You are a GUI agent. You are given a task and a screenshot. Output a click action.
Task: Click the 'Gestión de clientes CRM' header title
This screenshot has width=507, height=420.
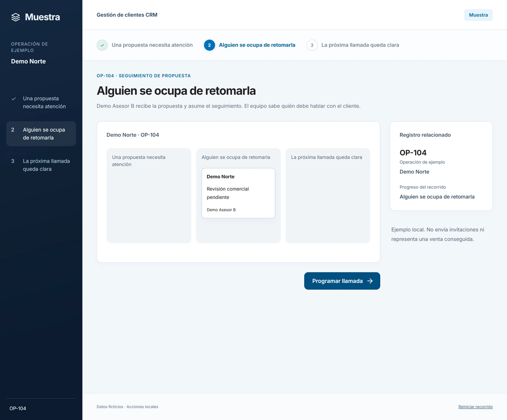[x=127, y=15]
